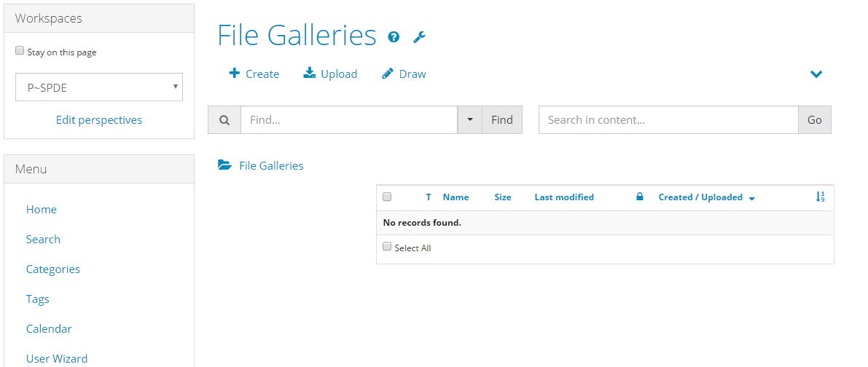Focus the Search in content field
The image size is (868, 367).
669,120
